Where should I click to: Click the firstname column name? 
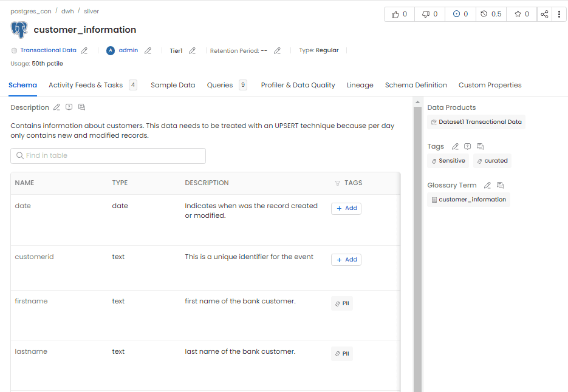tap(31, 301)
